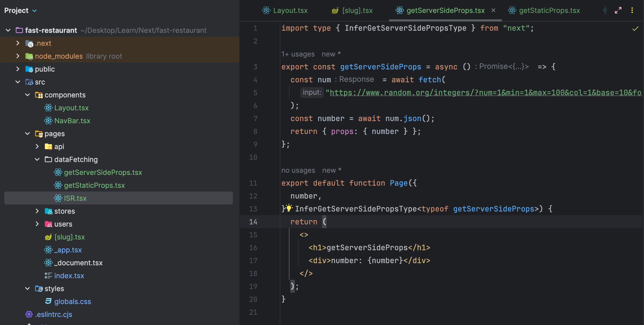Click the yellow lightbulb quick-fix icon

pyautogui.click(x=289, y=208)
